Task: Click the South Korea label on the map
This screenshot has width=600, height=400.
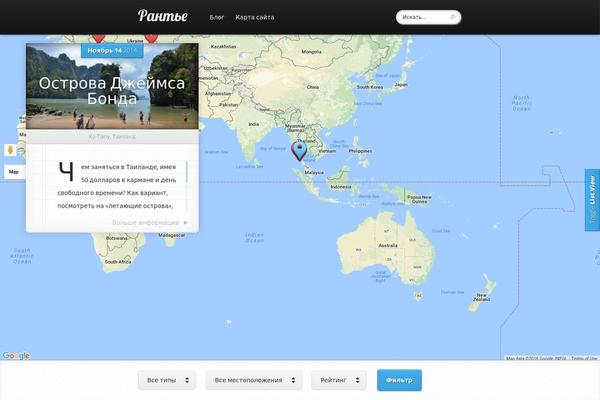Action: click(x=370, y=87)
